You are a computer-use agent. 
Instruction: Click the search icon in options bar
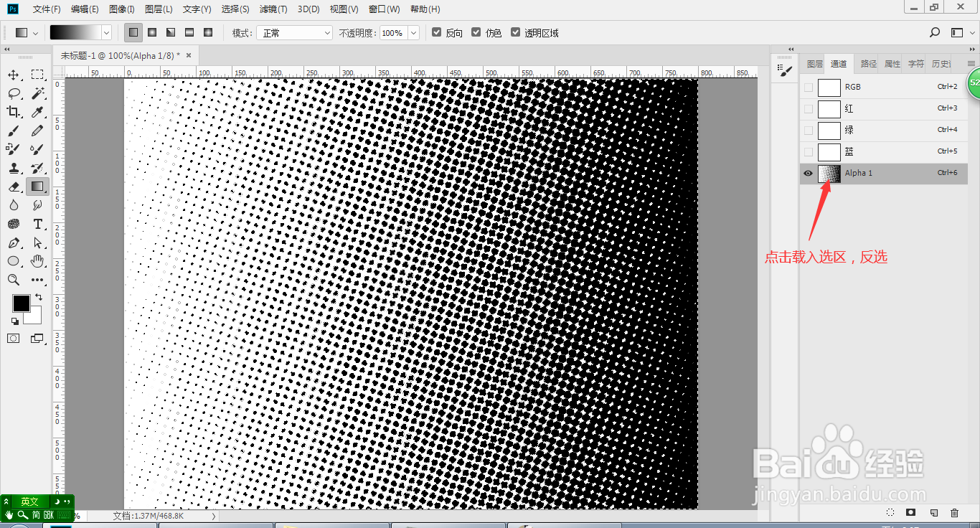[x=935, y=32]
